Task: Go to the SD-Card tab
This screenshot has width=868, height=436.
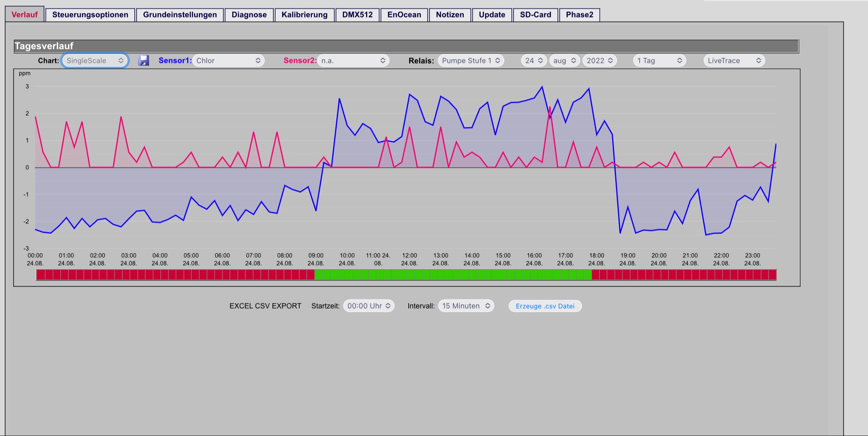Action: tap(536, 15)
